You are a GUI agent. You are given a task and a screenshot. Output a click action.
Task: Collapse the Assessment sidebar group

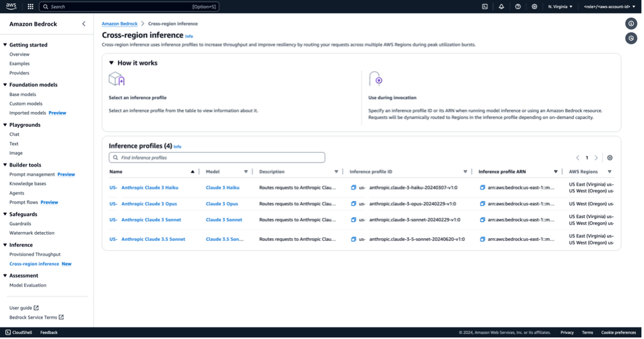click(x=5, y=276)
